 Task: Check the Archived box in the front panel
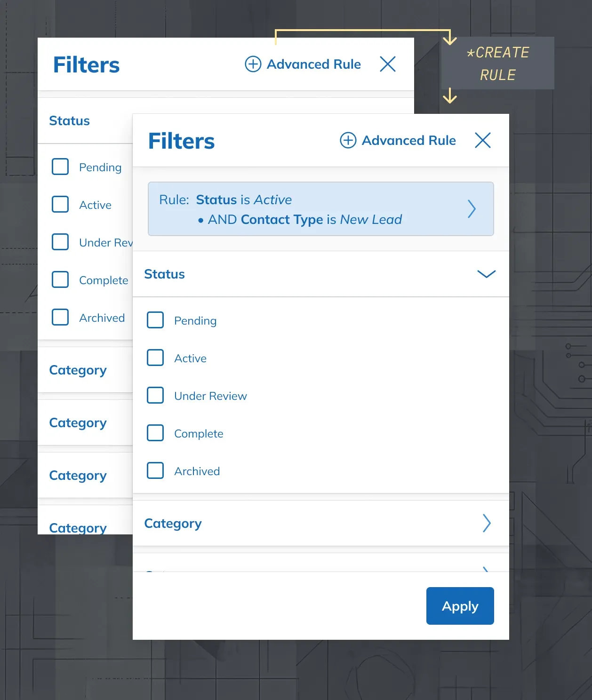155,471
